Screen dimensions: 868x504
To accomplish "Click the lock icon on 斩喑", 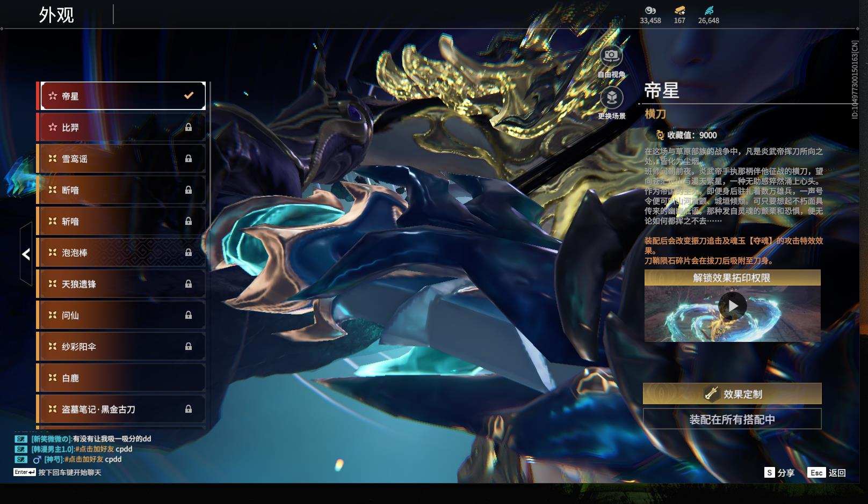I will coord(189,221).
